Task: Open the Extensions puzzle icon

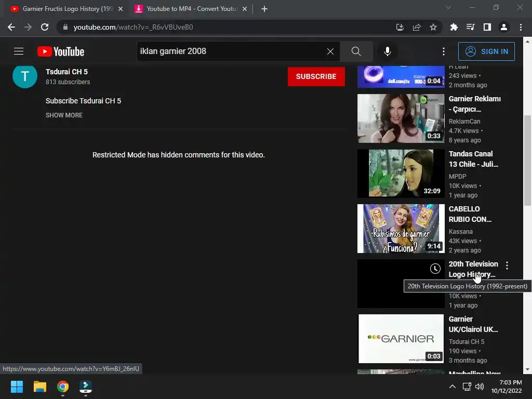Action: [454, 27]
